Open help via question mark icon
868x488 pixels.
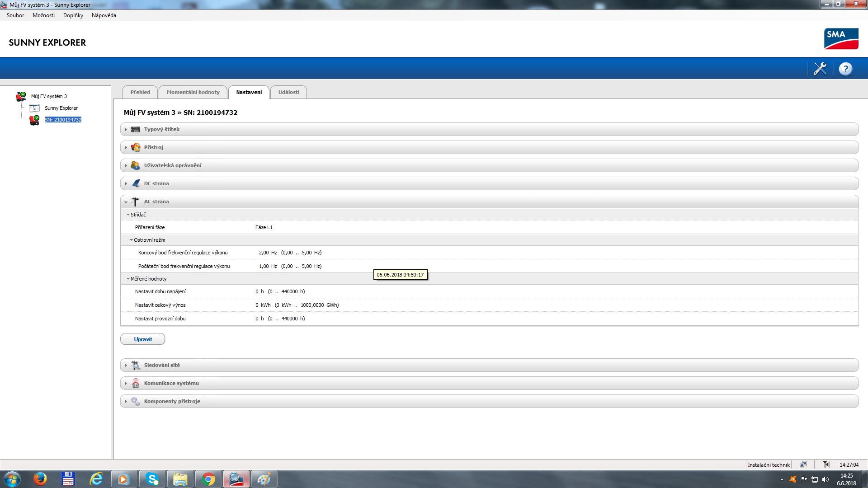(x=845, y=69)
